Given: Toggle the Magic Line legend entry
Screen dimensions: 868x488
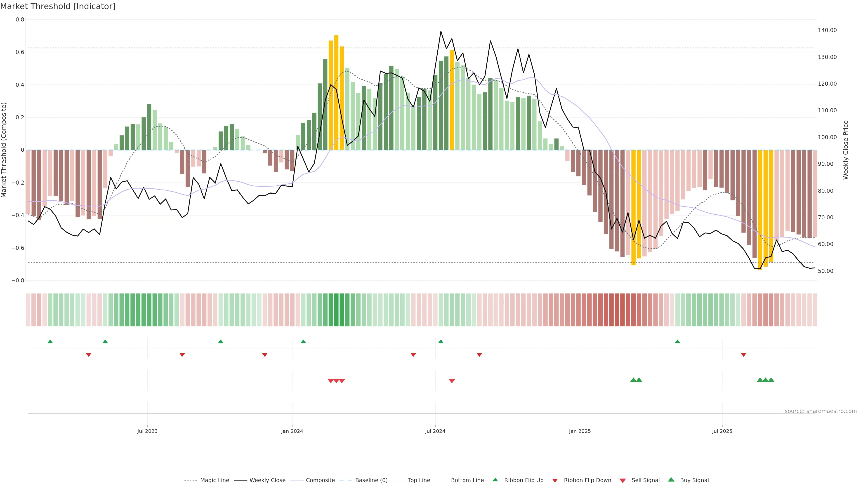Looking at the screenshot, I should pos(214,480).
